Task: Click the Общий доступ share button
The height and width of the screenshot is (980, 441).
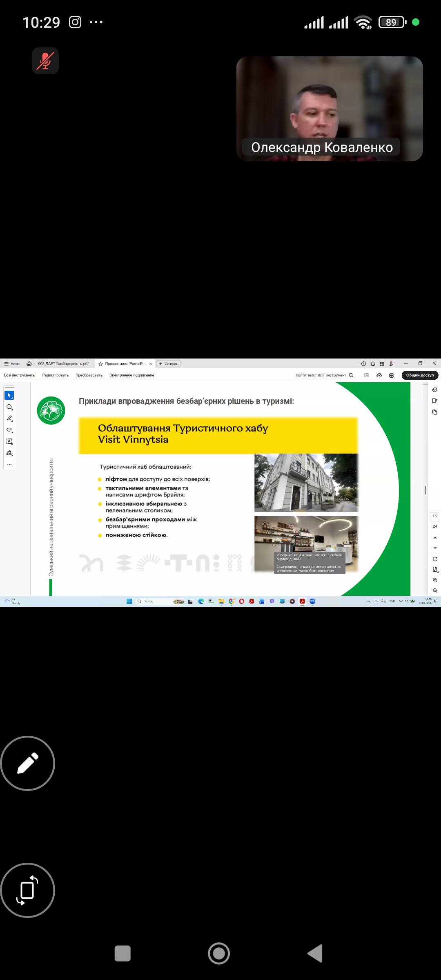Action: (x=419, y=375)
